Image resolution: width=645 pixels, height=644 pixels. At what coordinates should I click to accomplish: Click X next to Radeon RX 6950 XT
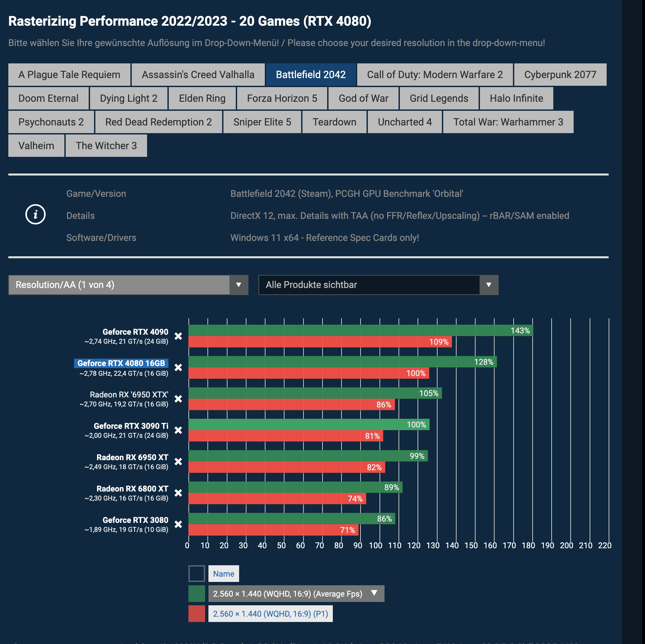click(x=178, y=461)
